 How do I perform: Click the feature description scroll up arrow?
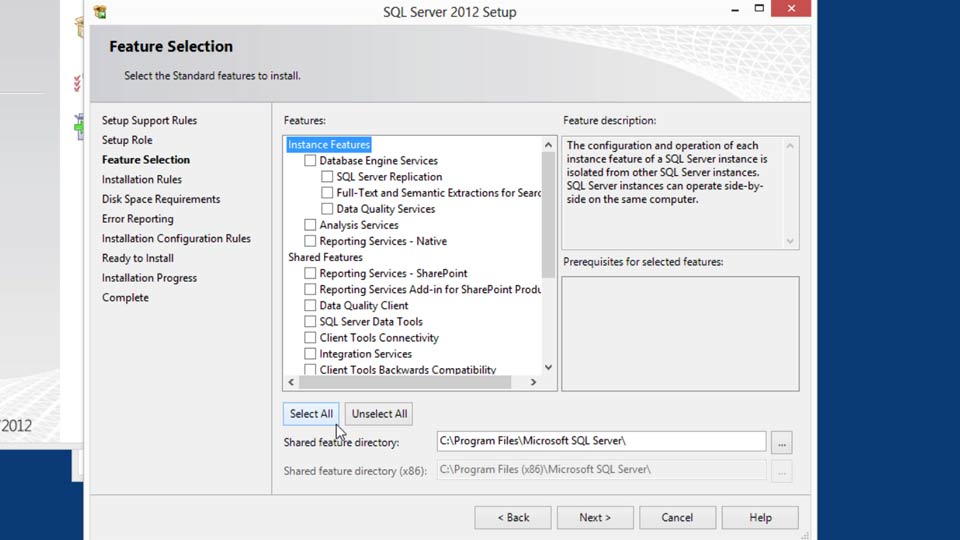pyautogui.click(x=790, y=146)
